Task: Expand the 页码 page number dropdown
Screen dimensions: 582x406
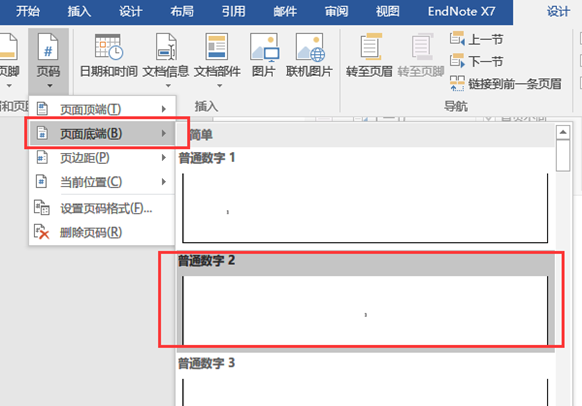Action: 49,61
